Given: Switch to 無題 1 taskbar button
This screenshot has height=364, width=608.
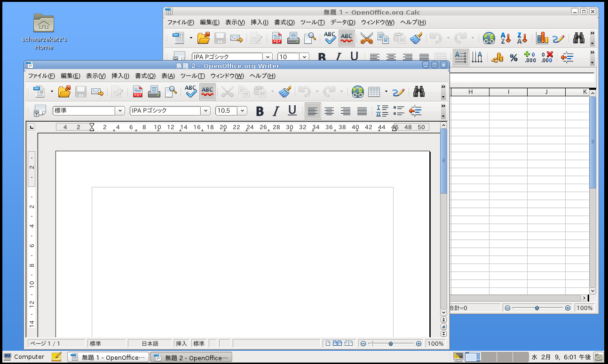Looking at the screenshot, I should [x=108, y=357].
